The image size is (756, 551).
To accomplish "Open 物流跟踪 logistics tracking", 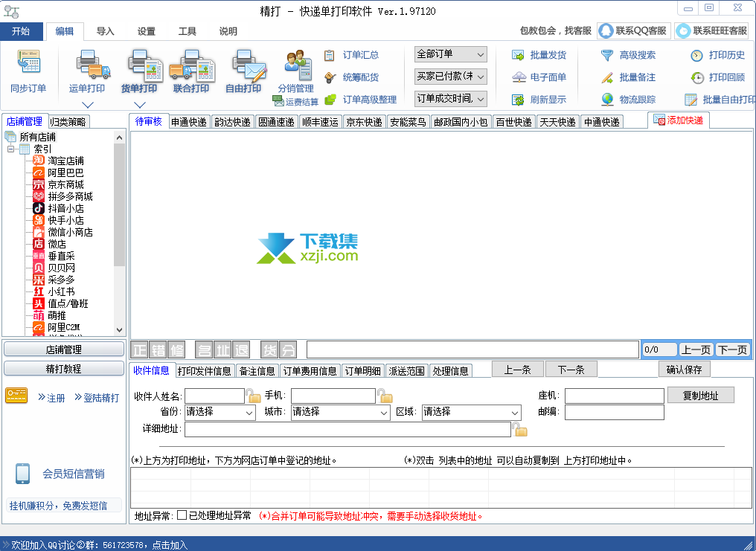I will (x=628, y=100).
